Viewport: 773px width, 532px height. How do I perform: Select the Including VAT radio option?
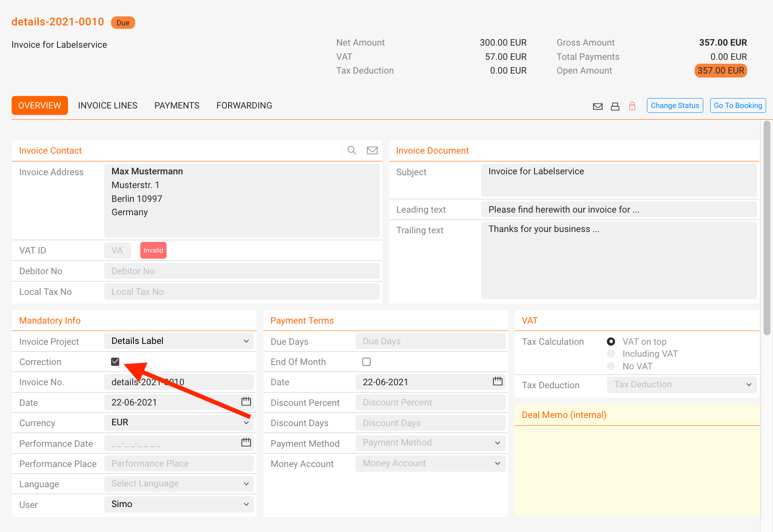pos(611,354)
